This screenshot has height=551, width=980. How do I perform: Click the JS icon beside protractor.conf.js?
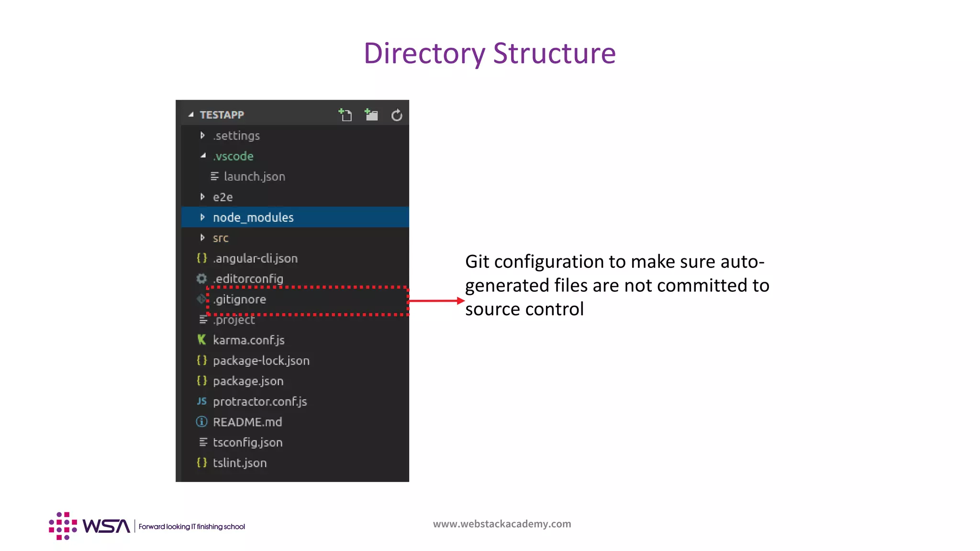(201, 401)
